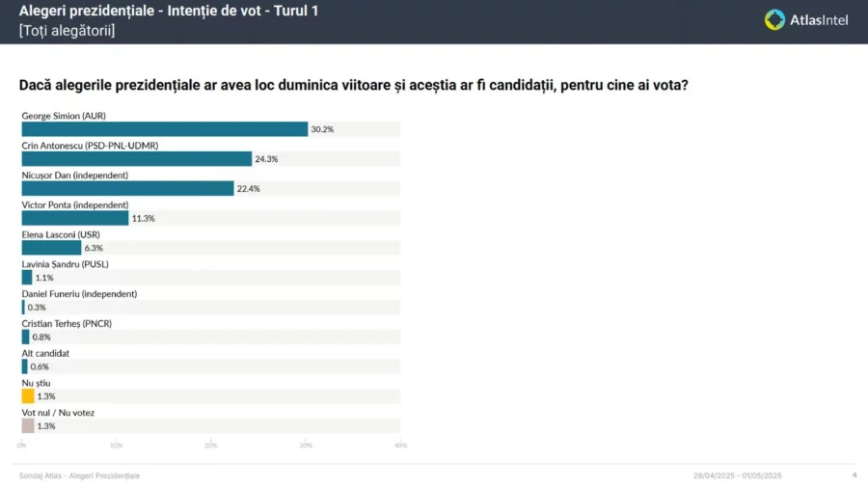
Task: Click the 'Sondaj Atlas - Alegeri Prezidențiale' footer
Action: coord(79,475)
